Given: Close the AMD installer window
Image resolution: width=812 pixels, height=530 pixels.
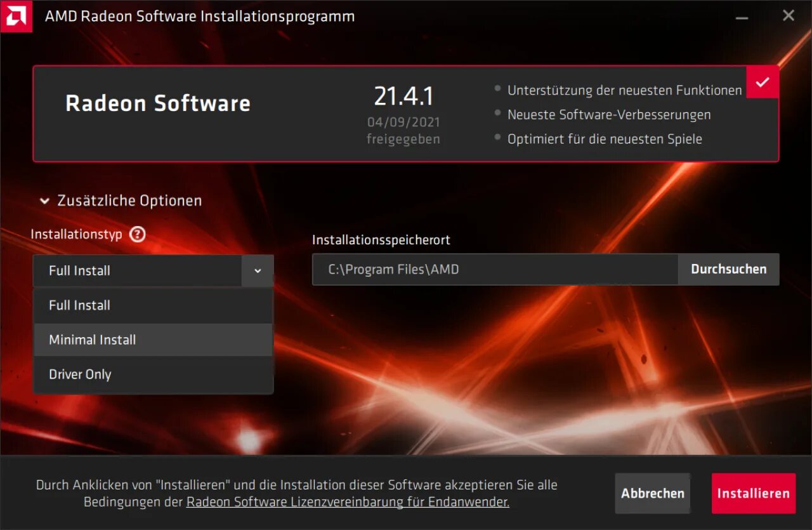Looking at the screenshot, I should point(788,16).
